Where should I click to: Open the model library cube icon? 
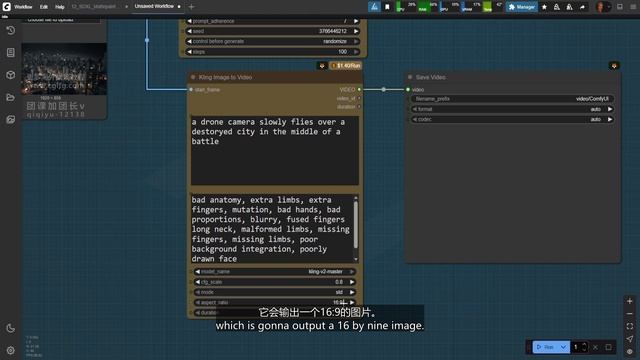(11, 75)
